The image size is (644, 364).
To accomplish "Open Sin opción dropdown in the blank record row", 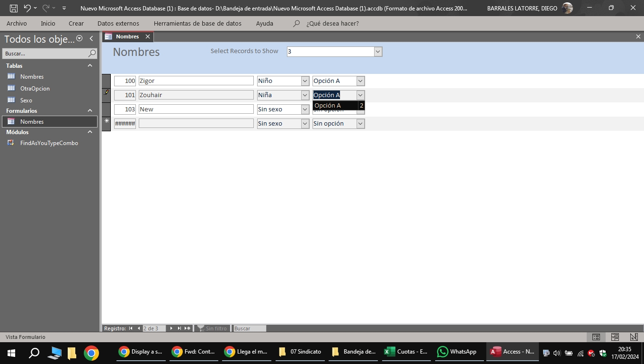I will tap(360, 123).
